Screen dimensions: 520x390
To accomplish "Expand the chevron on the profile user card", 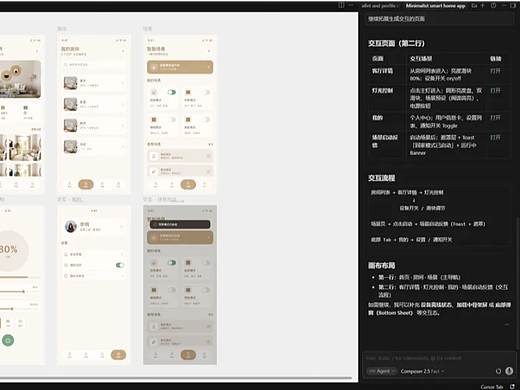I will 121,227.
